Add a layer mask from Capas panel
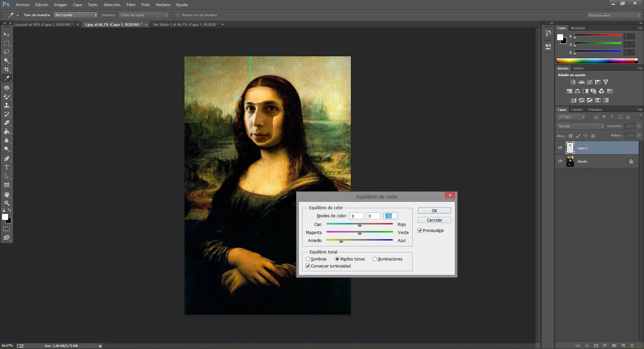 click(x=596, y=346)
